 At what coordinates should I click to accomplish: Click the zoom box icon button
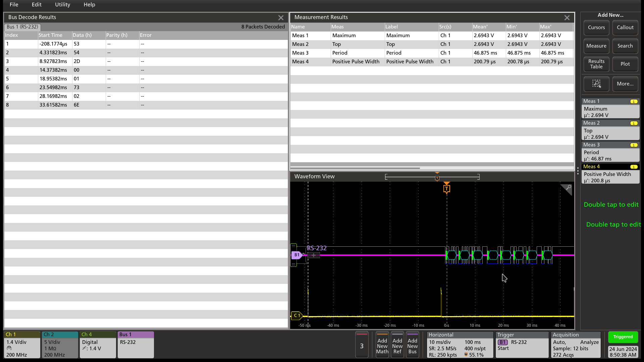(x=596, y=84)
